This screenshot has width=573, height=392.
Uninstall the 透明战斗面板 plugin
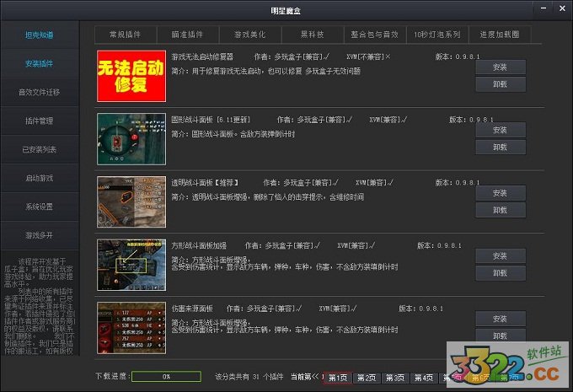pos(501,210)
